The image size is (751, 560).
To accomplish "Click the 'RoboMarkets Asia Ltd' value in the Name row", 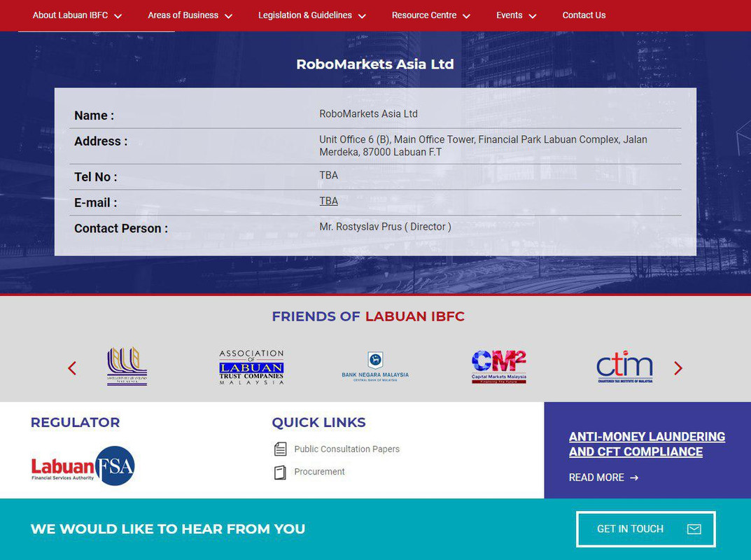I will [368, 113].
